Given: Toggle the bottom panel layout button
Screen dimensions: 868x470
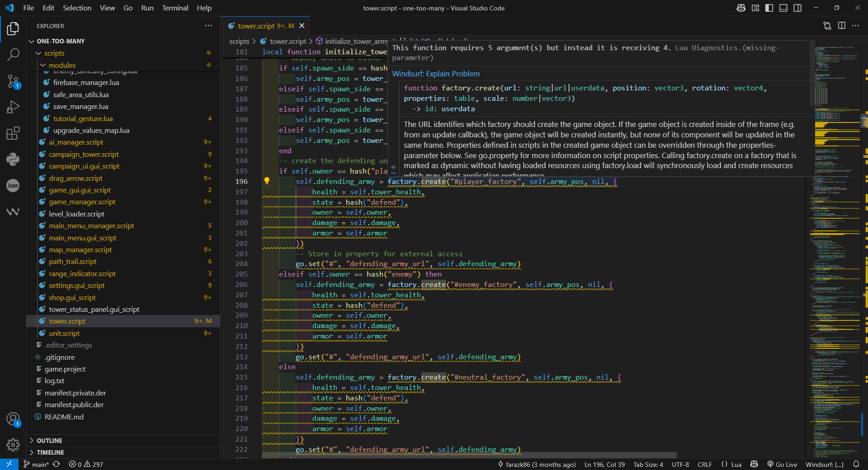Looking at the screenshot, I should point(783,8).
